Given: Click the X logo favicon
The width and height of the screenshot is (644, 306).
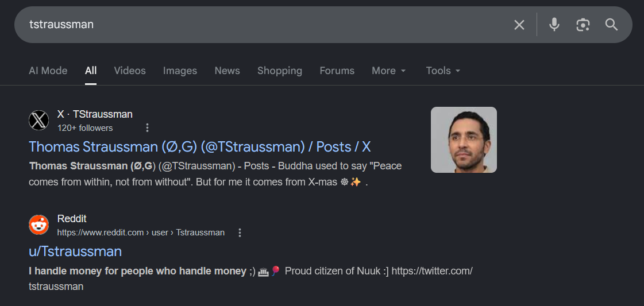Looking at the screenshot, I should click(x=38, y=121).
